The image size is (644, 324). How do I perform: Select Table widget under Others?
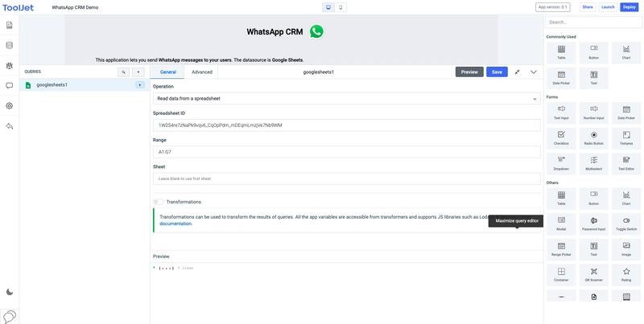(x=561, y=198)
